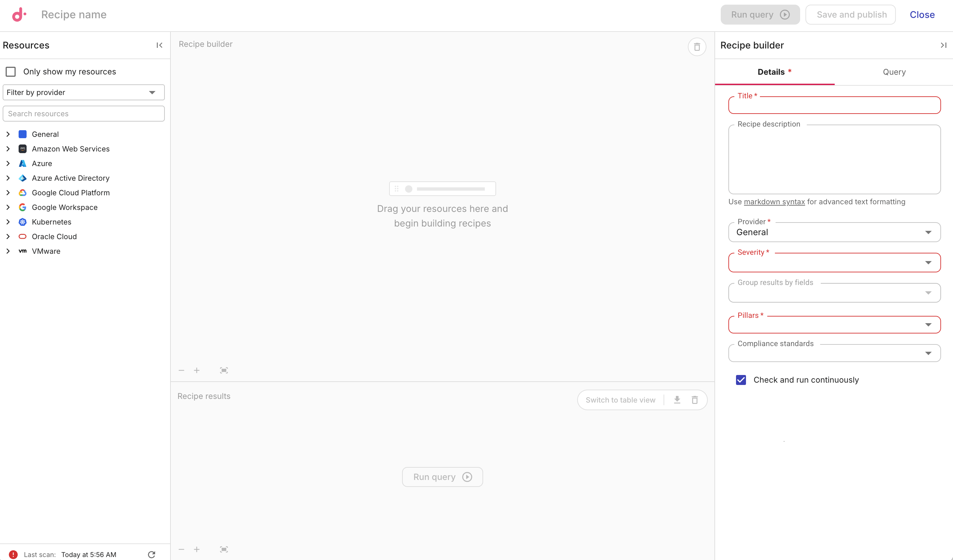This screenshot has width=953, height=560.
Task: Delete the recipe results via trash icon
Action: point(695,400)
